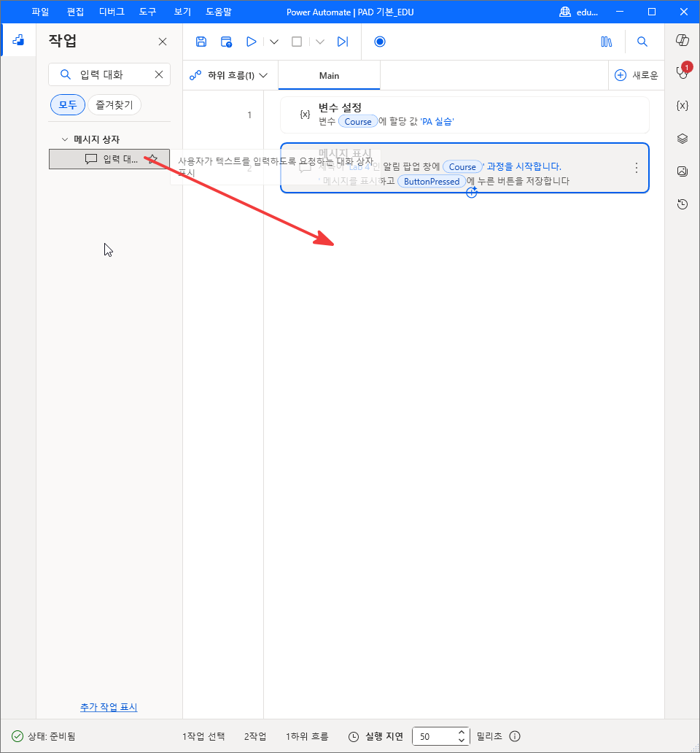Open the 보기 menu
Viewport: 700px width, 753px height.
(182, 12)
